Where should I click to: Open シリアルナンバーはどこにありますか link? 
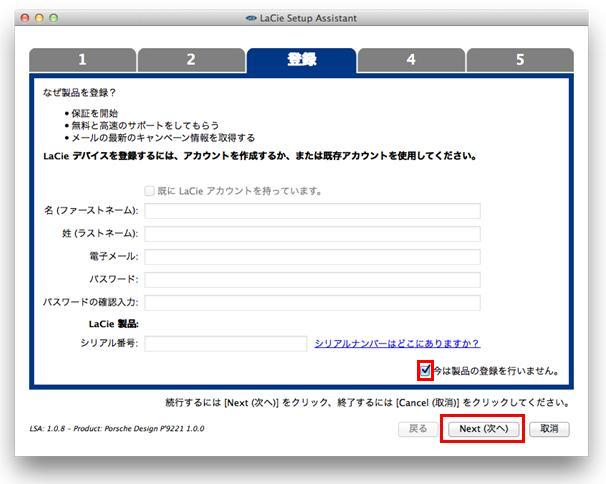pyautogui.click(x=397, y=343)
